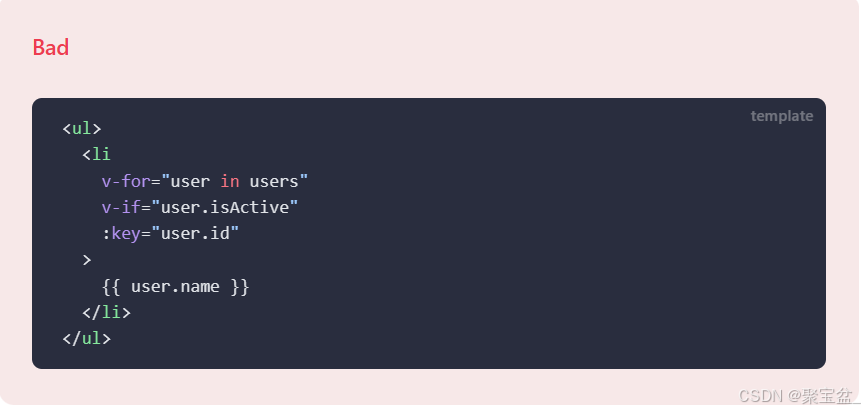Viewport: 865px width, 411px height.
Task: Click the standalone > closing bracket line
Action: pyautogui.click(x=87, y=260)
